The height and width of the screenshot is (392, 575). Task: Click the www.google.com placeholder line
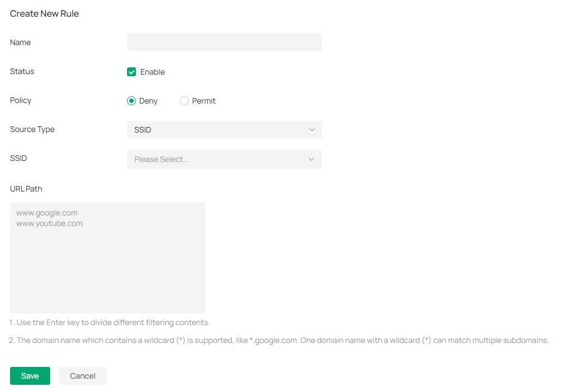(x=47, y=213)
